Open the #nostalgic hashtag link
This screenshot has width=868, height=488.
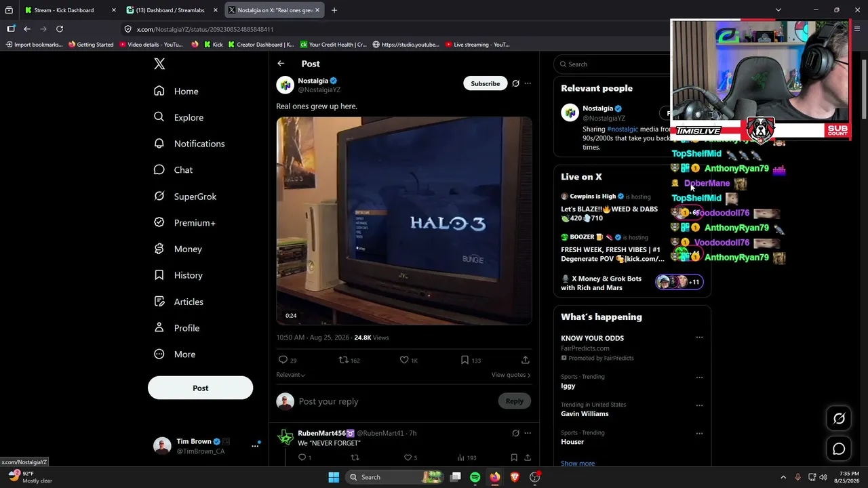point(623,129)
